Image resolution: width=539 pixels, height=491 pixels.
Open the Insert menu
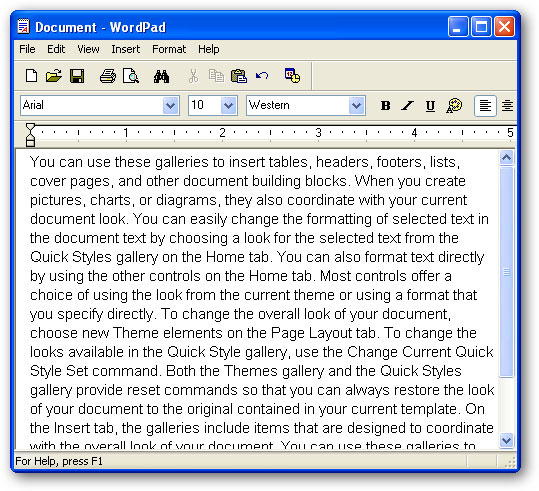point(125,49)
